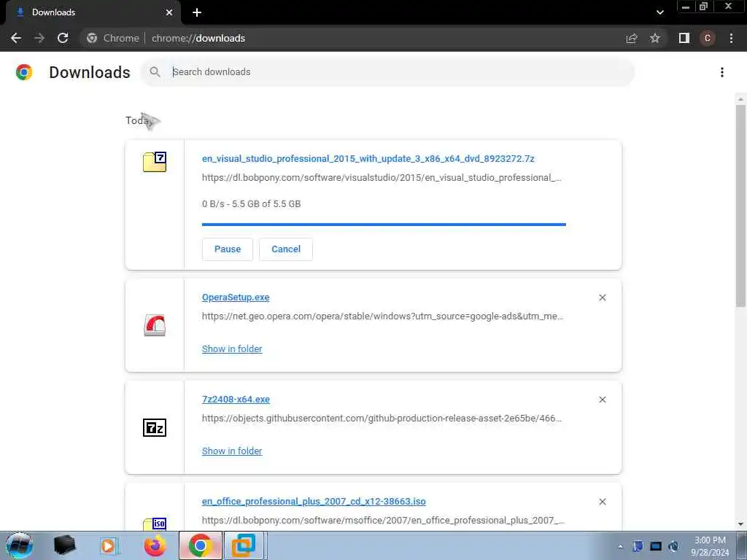
Task: Click the forward navigation arrow
Action: click(39, 38)
